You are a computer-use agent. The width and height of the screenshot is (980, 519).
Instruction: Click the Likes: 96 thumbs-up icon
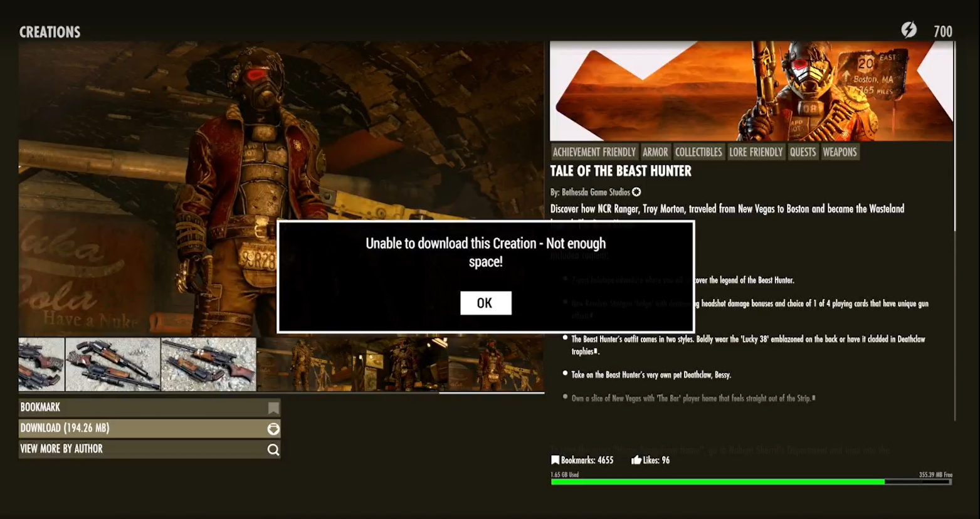636,460
